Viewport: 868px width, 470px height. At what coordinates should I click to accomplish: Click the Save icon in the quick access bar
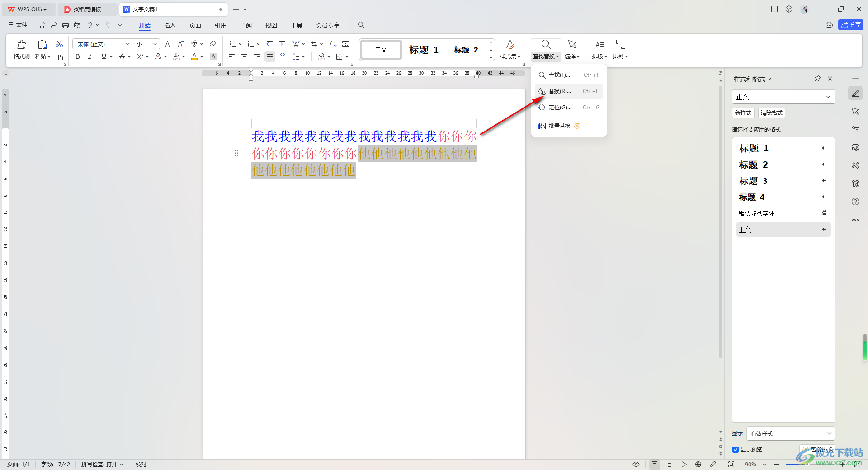pos(42,25)
